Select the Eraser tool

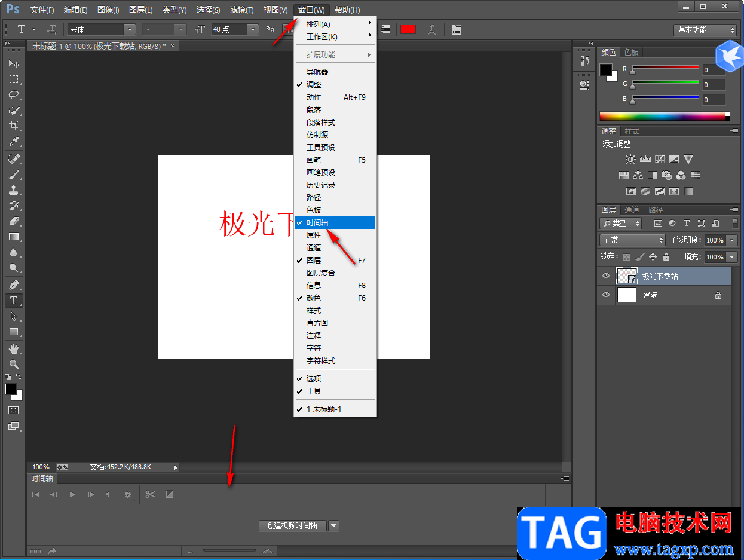(14, 221)
